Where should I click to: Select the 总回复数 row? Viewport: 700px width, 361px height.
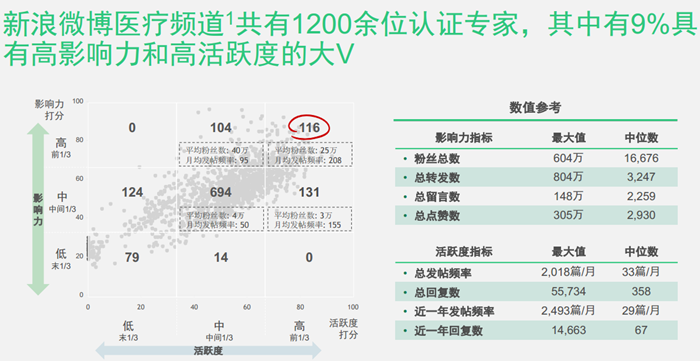click(536, 292)
